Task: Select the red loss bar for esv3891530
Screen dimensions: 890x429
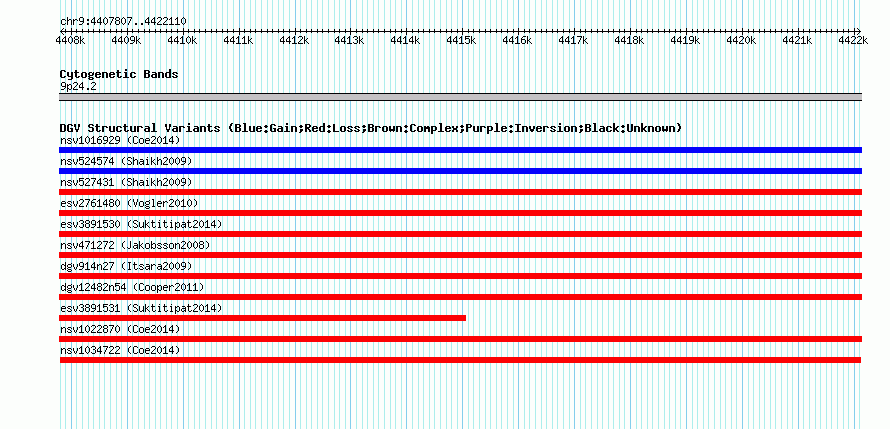Action: 460,234
